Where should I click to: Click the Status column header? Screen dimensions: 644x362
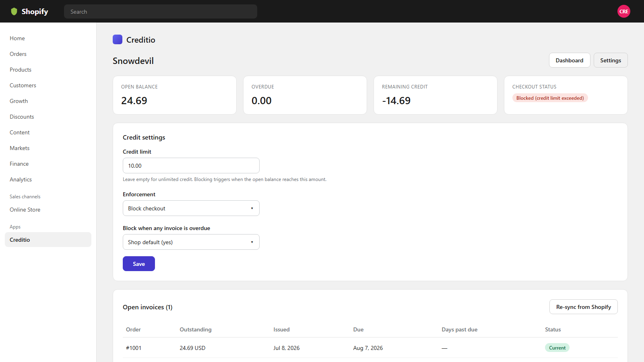point(553,329)
